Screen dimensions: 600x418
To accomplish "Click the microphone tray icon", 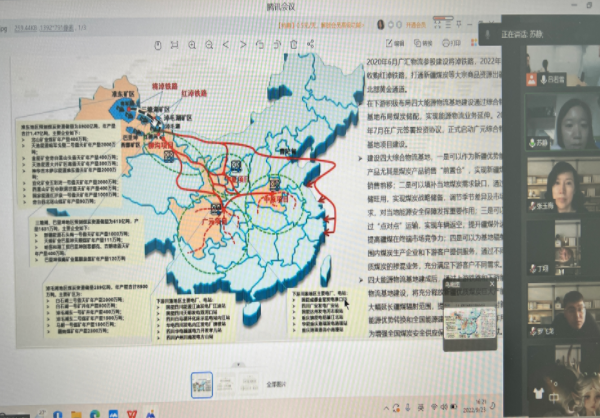I will (408, 407).
